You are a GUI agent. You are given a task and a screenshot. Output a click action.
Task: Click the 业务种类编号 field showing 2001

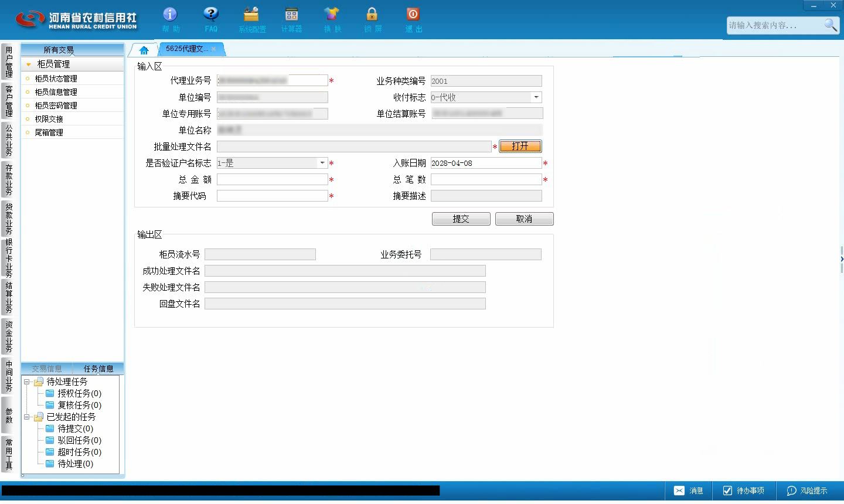[x=486, y=81]
